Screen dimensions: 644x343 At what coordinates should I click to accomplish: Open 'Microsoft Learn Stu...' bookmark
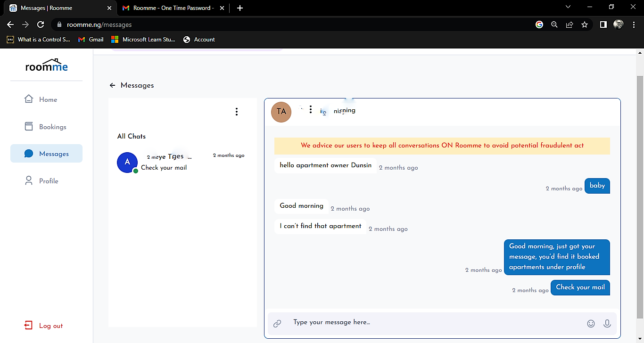143,40
